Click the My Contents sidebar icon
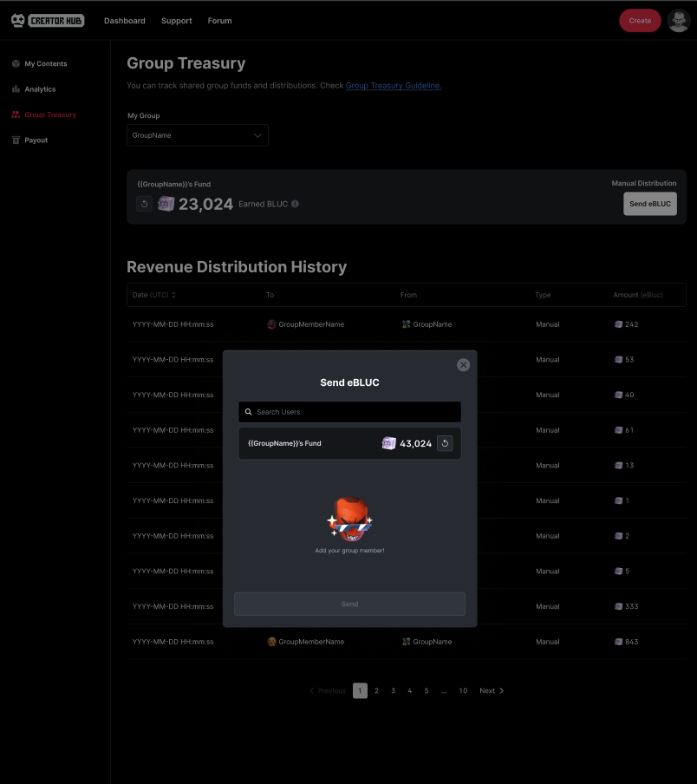The width and height of the screenshot is (697, 784). [x=16, y=64]
